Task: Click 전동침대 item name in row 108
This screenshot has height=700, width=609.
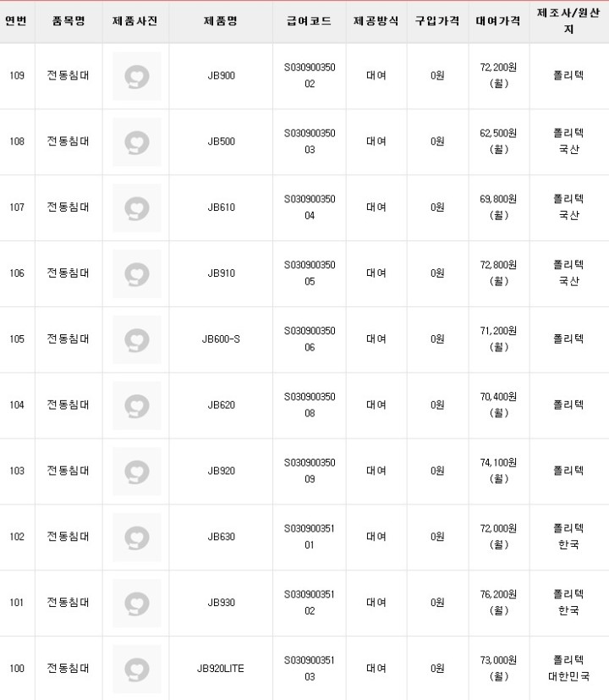Action: (69, 141)
